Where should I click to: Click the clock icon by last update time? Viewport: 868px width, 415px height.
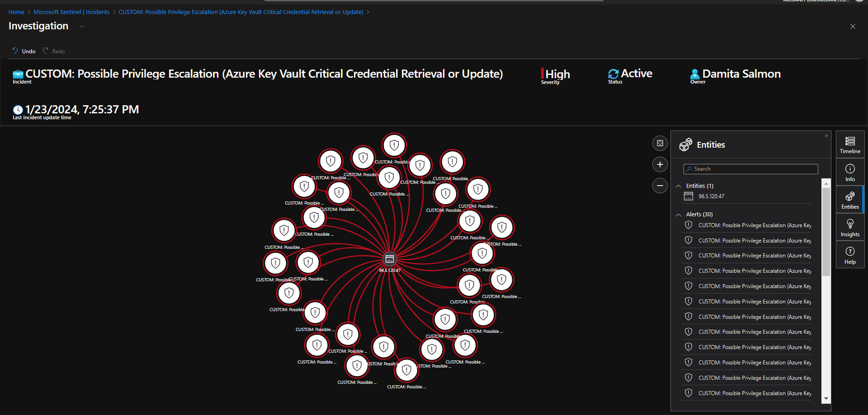tap(18, 110)
